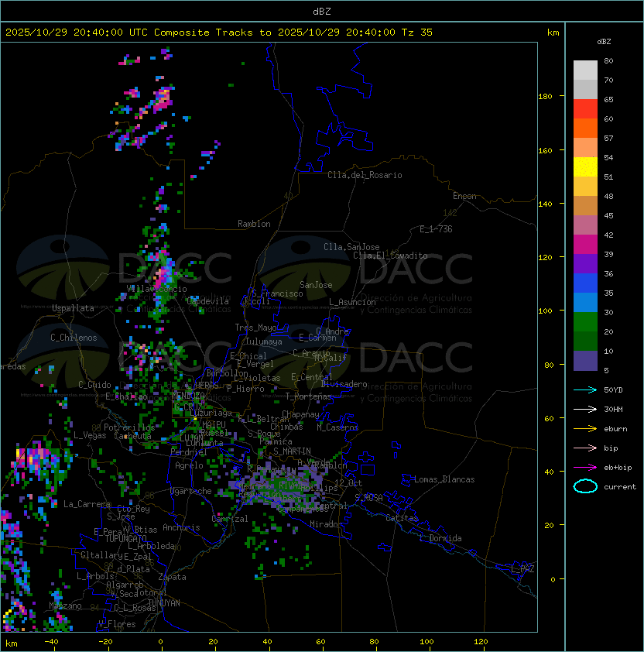
Task: Select the yellow eburn arrow icon
Action: [585, 429]
